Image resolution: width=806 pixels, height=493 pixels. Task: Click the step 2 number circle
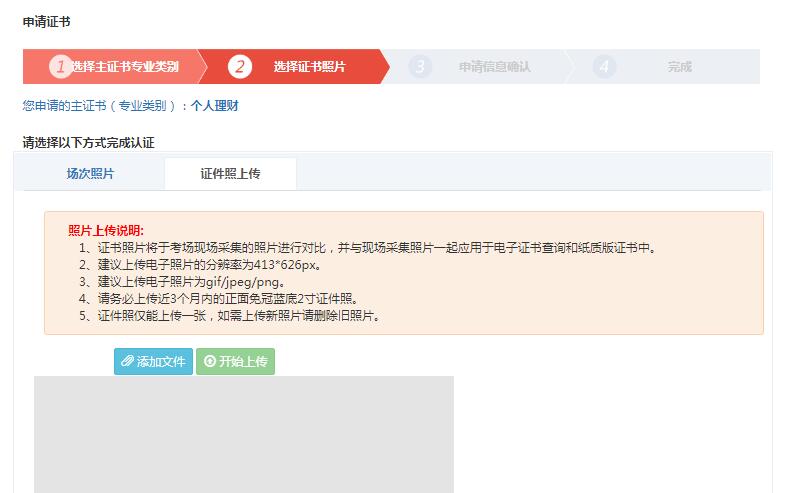(239, 67)
